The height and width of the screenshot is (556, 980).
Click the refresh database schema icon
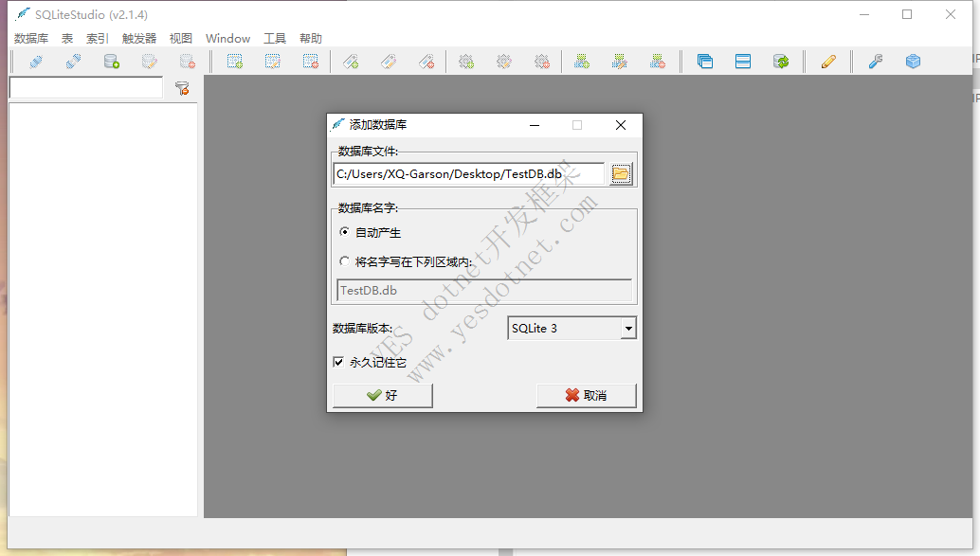tap(781, 62)
